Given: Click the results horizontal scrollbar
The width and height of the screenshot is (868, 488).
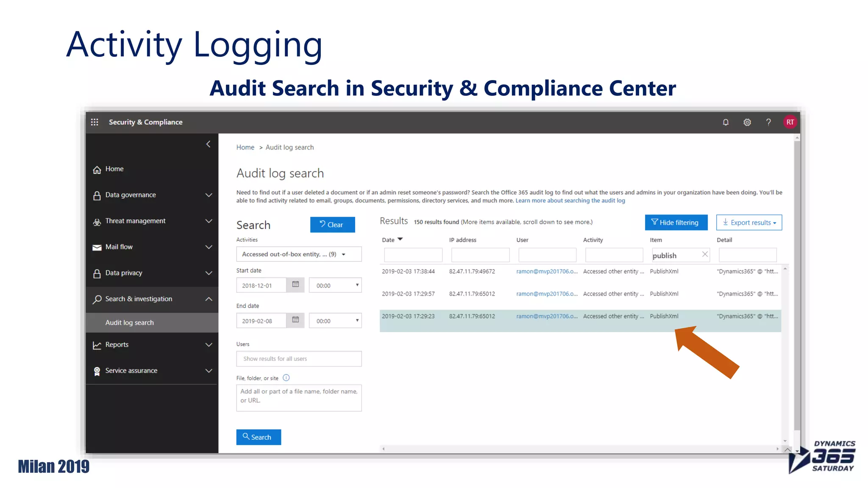Looking at the screenshot, I should (x=581, y=449).
